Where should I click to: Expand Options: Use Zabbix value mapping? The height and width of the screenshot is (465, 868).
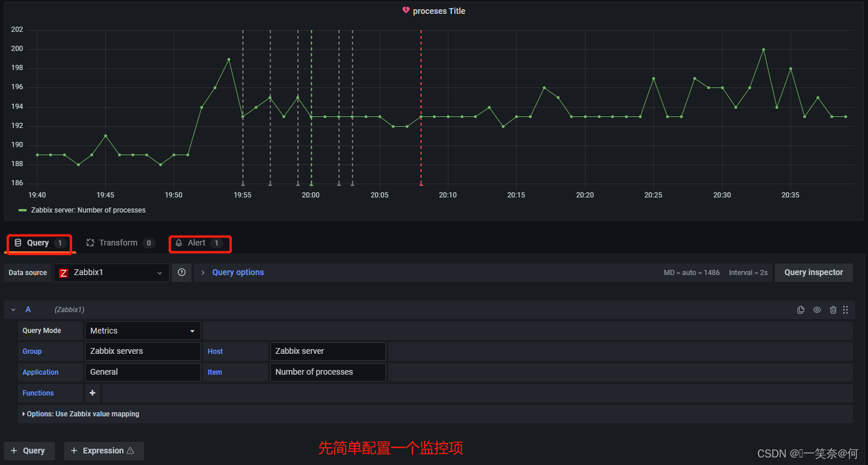tap(81, 414)
